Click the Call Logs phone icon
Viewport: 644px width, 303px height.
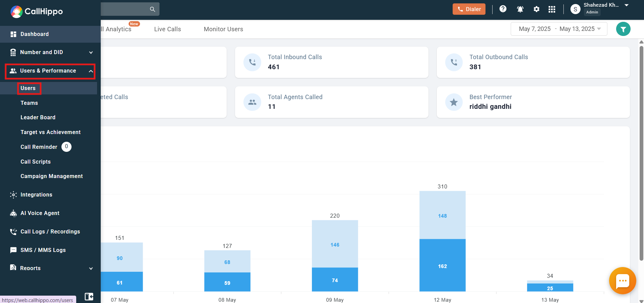click(13, 231)
